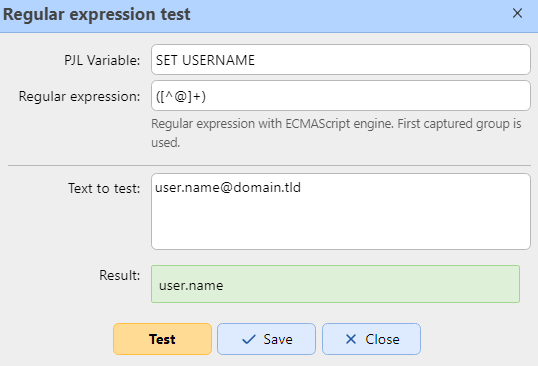The height and width of the screenshot is (366, 538).
Task: Place cursor in 'user.name@domain.tld' sample text
Action: tap(228, 188)
